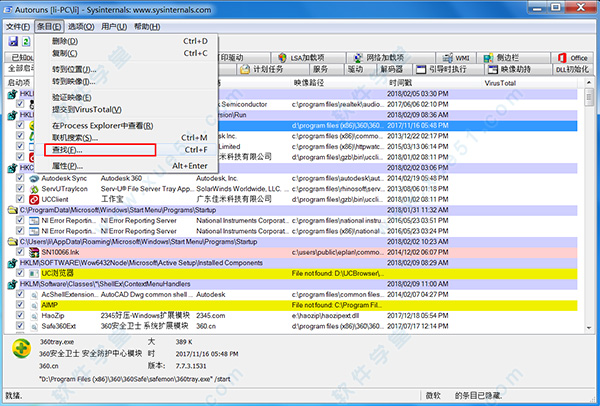Click the red UCClient icon above the ProgramData Startup row

pos(34,199)
